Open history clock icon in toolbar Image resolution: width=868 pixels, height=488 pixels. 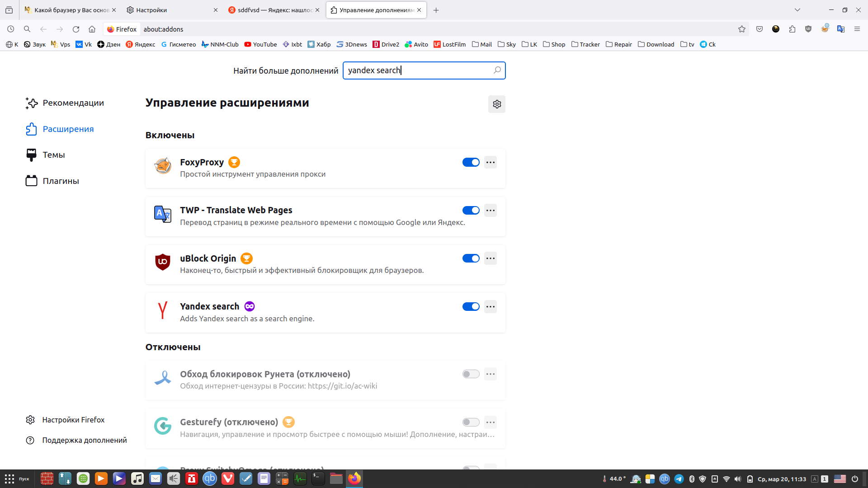pos(11,29)
